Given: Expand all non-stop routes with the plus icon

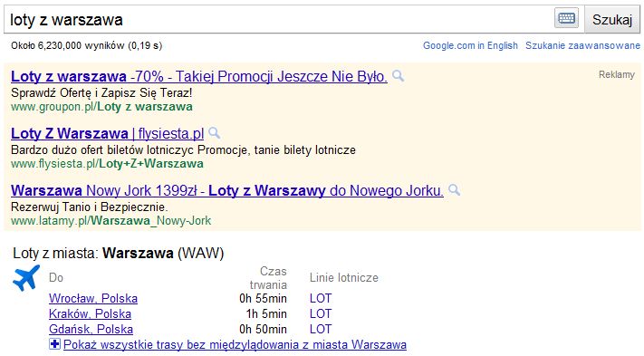Looking at the screenshot, I should pyautogui.click(x=54, y=343).
